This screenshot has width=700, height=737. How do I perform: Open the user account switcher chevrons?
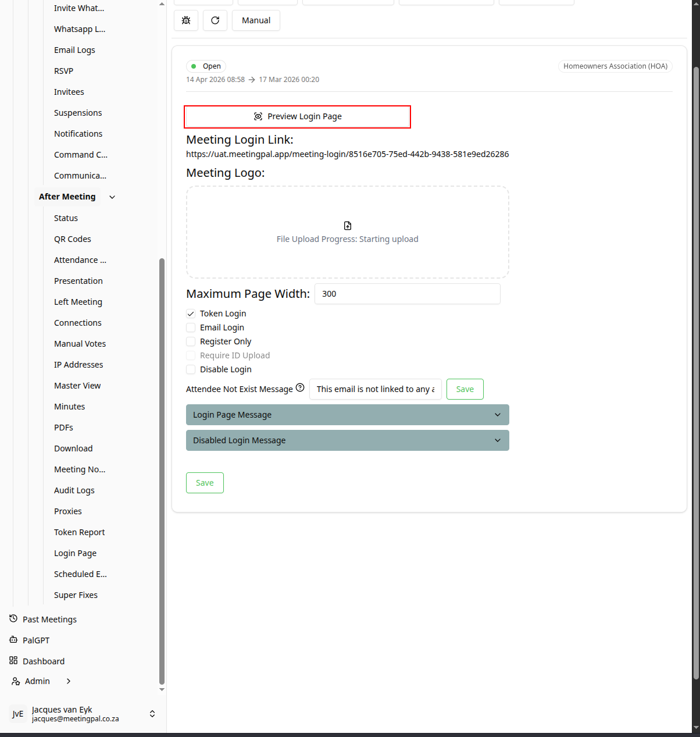coord(152,714)
